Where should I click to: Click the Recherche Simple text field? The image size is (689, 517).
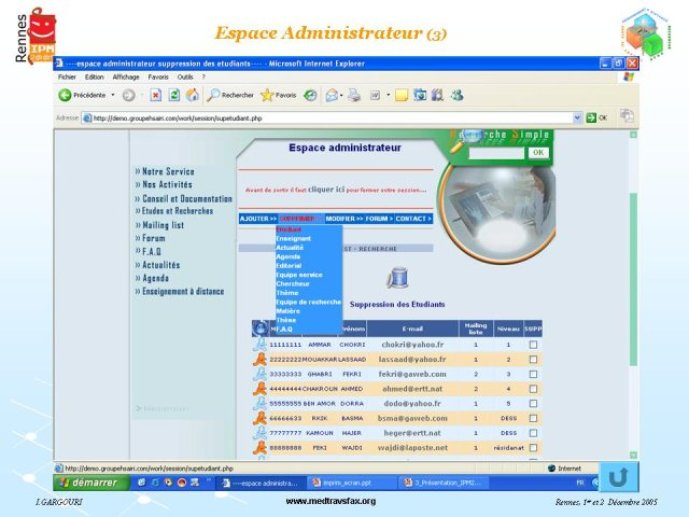tap(497, 153)
